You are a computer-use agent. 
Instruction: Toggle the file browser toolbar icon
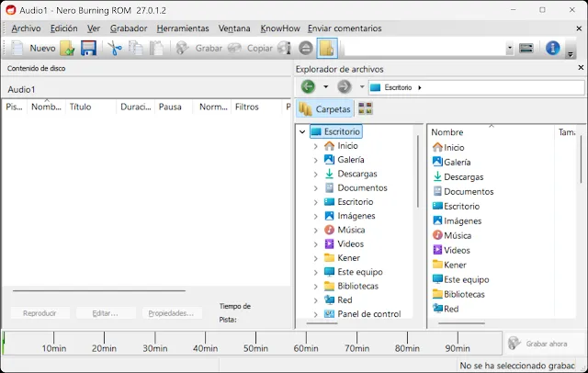(x=327, y=48)
